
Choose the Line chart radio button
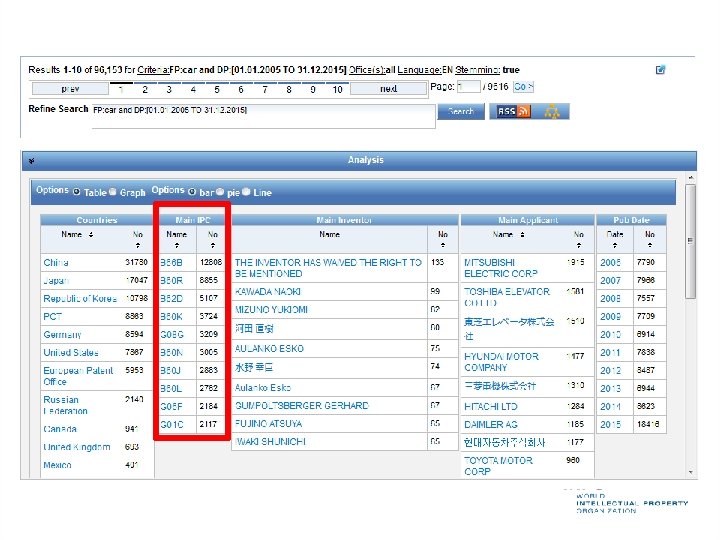pos(246,191)
